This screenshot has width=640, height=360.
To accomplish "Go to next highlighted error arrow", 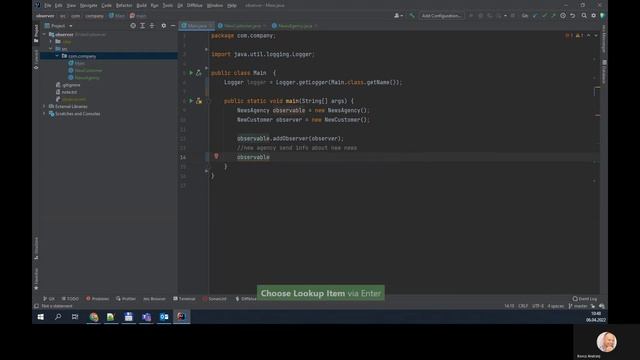I will [596, 36].
